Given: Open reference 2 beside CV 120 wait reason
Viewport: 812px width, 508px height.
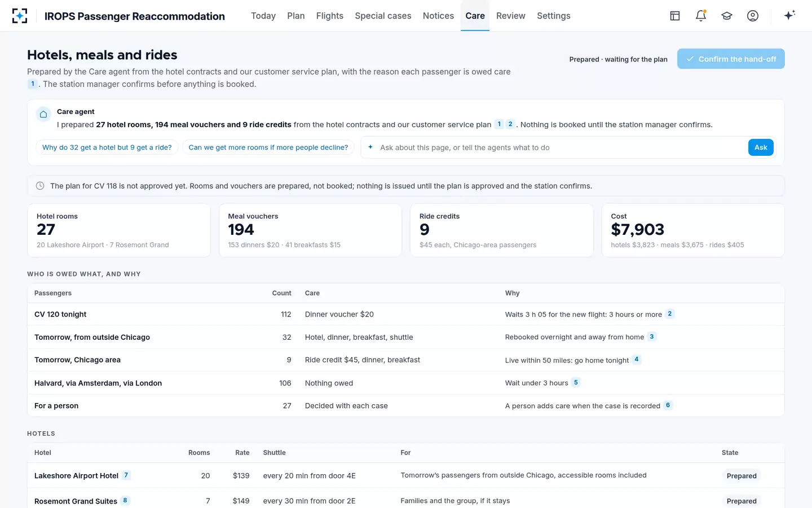Looking at the screenshot, I should (669, 314).
